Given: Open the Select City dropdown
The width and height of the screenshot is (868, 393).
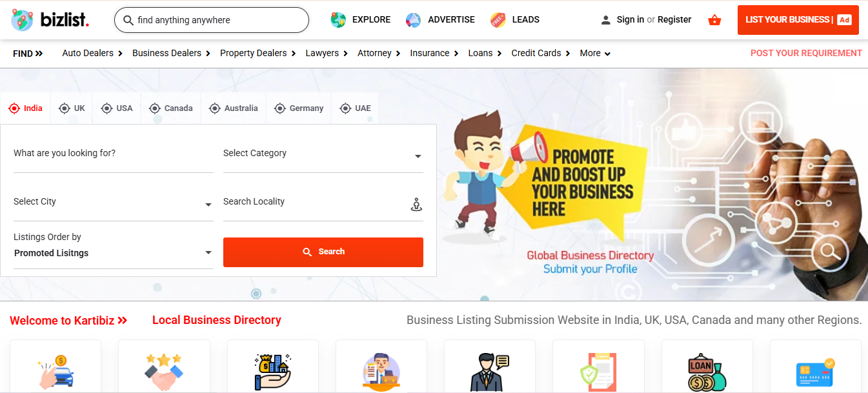Looking at the screenshot, I should pos(114,203).
